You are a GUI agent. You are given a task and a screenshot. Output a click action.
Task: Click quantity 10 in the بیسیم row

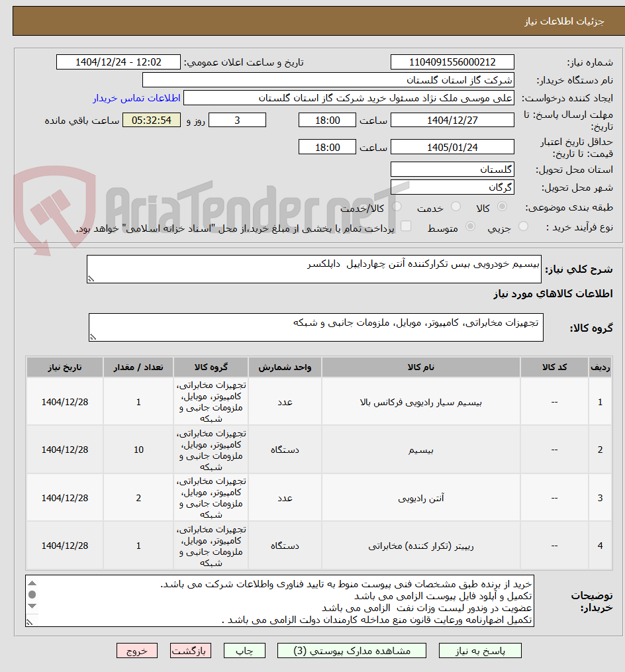(x=138, y=450)
